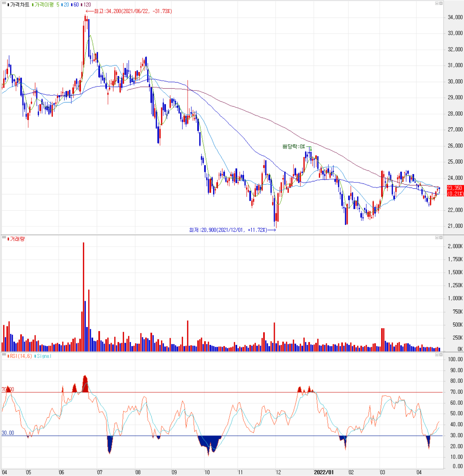
Task: Click the 30.00 oversold level label
Action: point(8,433)
